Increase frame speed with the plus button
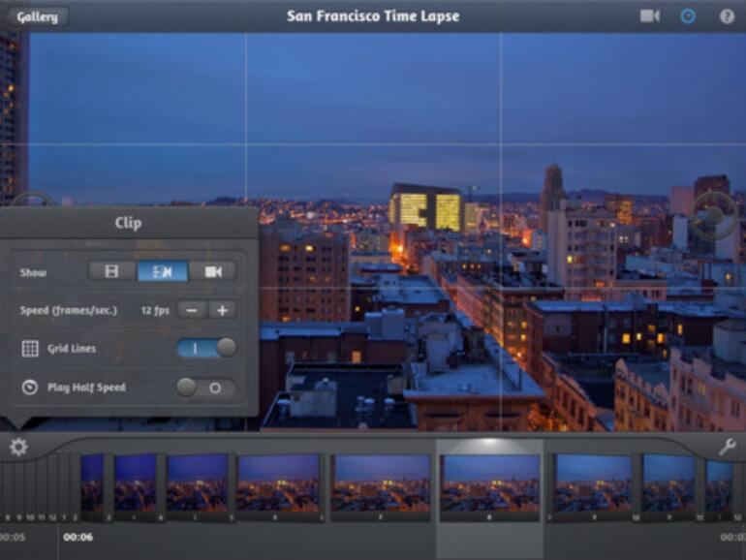The image size is (746, 560). [222, 310]
